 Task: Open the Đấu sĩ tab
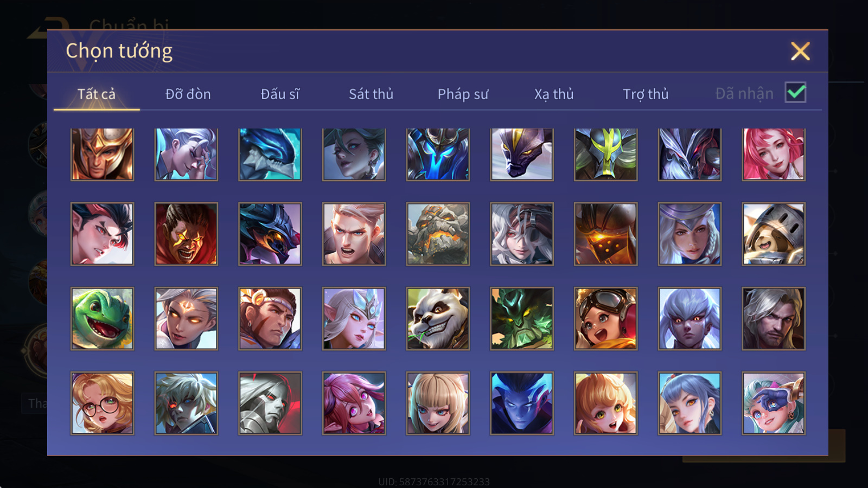point(280,94)
